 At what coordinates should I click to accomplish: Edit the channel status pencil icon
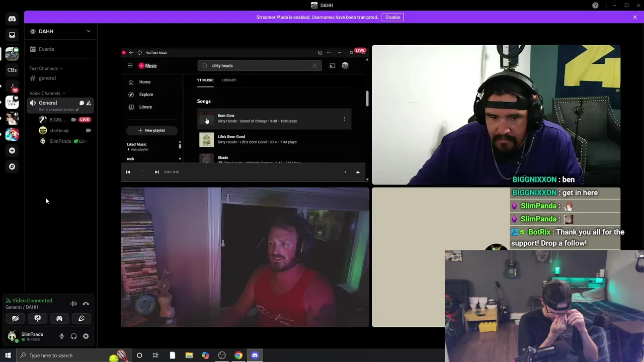pos(77,110)
